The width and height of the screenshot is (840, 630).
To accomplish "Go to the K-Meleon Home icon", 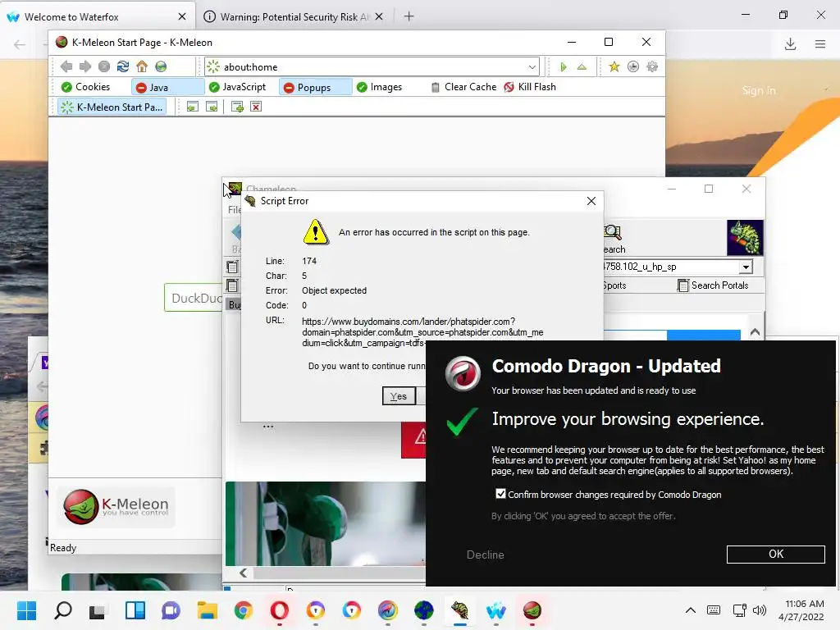I will 142,66.
